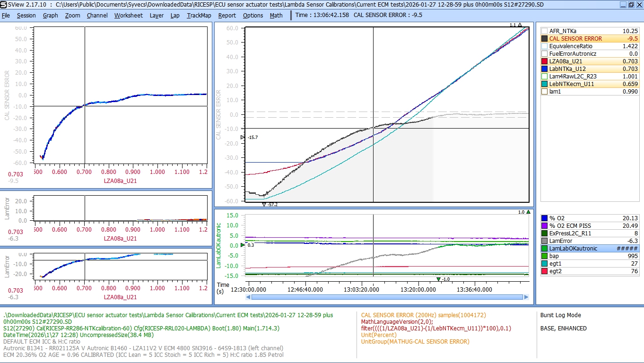This screenshot has width=644, height=363.
Task: Click the 1.0 green triangle marker on lower graph
Action: point(528,212)
